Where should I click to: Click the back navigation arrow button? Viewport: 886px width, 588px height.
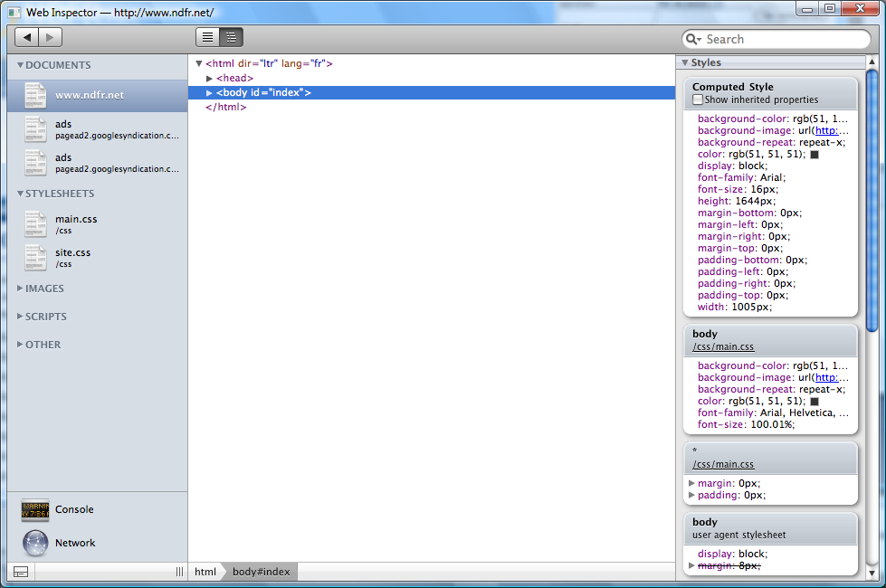27,37
